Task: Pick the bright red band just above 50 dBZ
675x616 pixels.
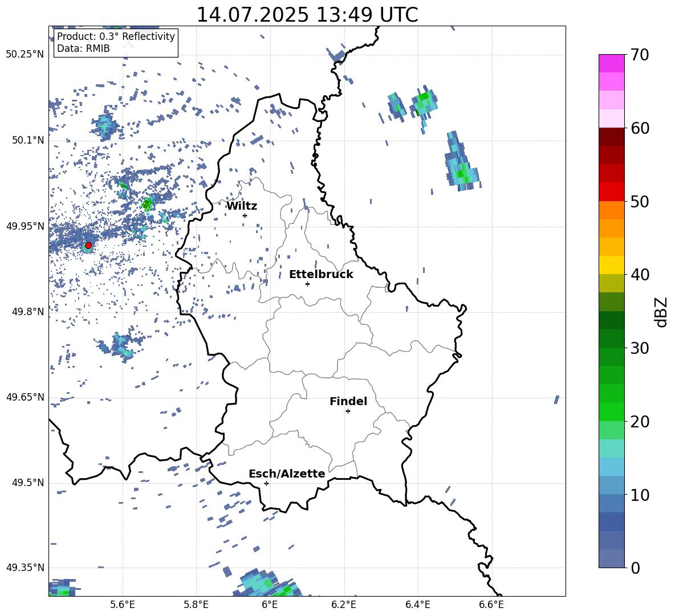Action: coord(612,192)
